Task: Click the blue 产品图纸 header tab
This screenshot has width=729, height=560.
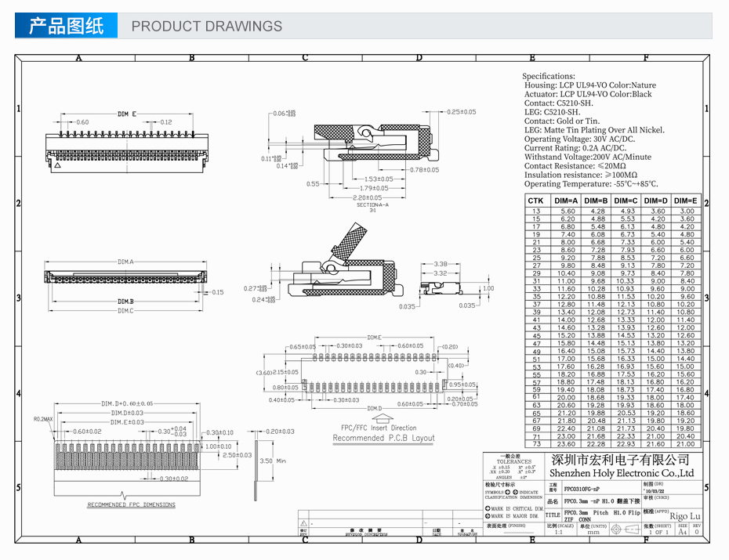Action: pos(66,26)
